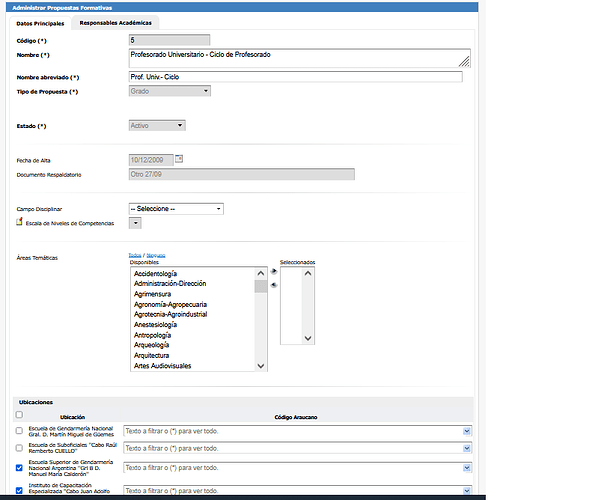Screen dimensions: 613x500
Task: Select Anestesiología in Disponibles list
Action: [x=155, y=325]
